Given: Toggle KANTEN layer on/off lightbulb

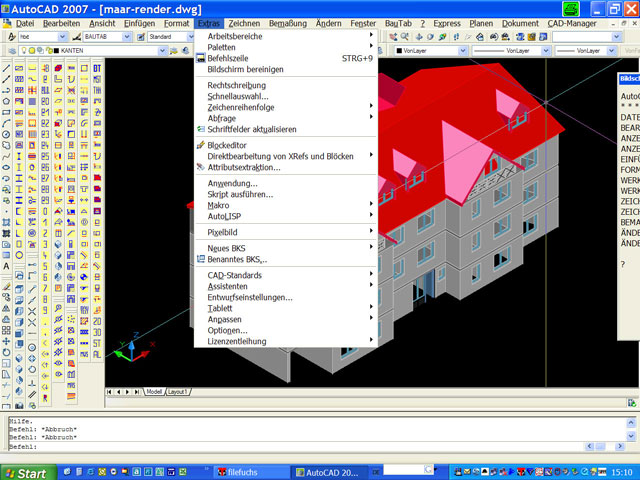Looking at the screenshot, I should point(24,51).
